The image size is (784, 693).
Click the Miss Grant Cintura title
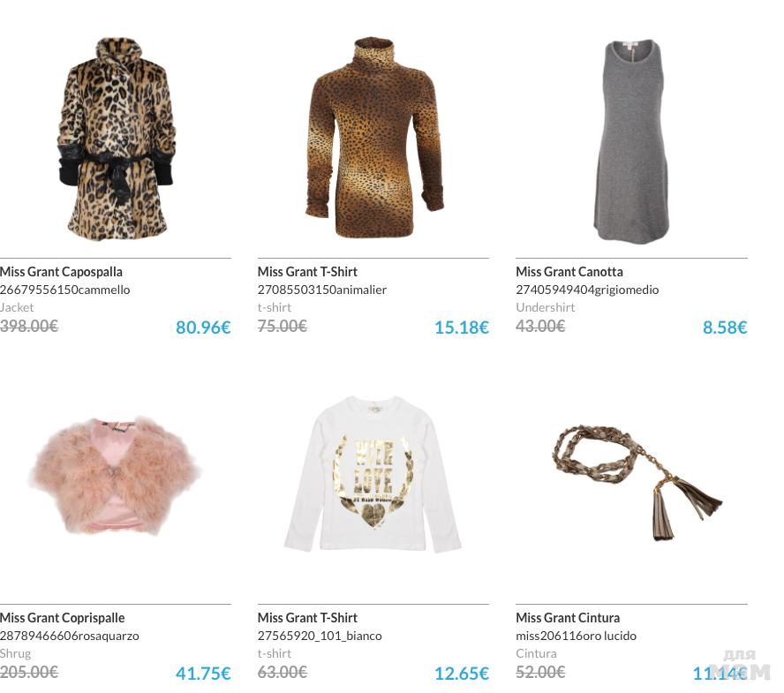(x=568, y=617)
